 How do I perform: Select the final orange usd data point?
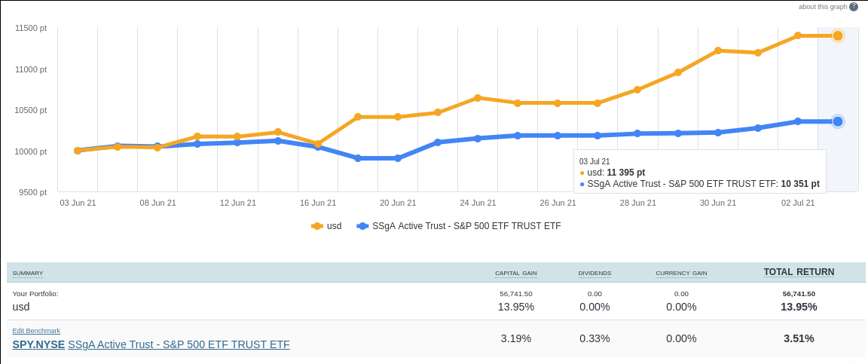point(838,35)
